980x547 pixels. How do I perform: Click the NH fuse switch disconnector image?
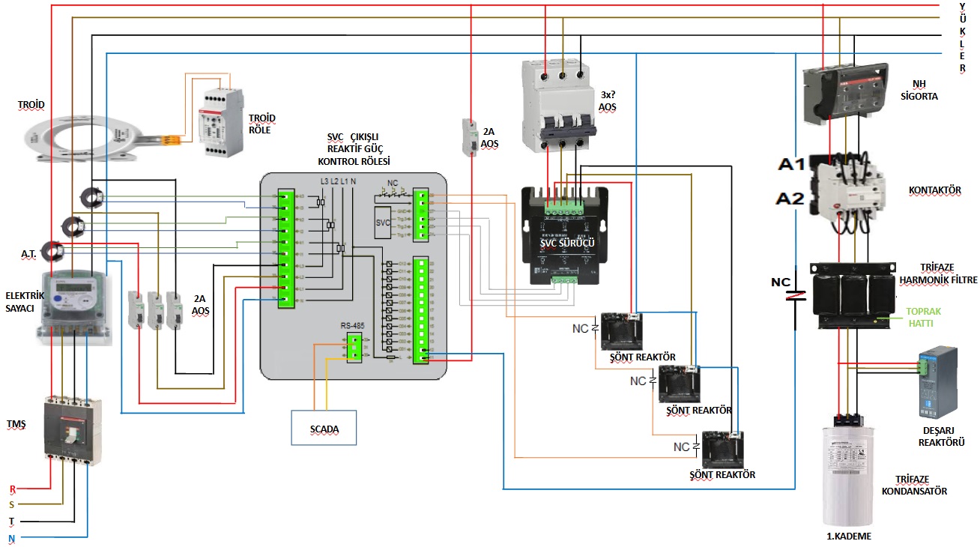point(847,94)
